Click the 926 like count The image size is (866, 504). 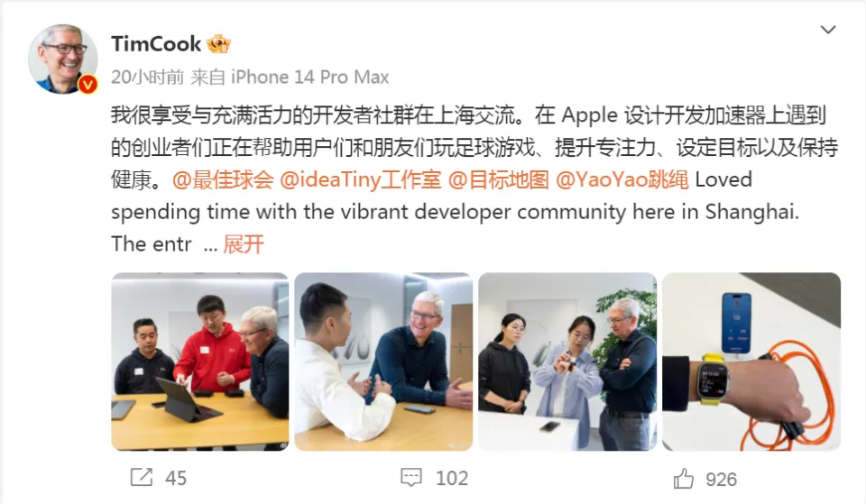(x=722, y=479)
